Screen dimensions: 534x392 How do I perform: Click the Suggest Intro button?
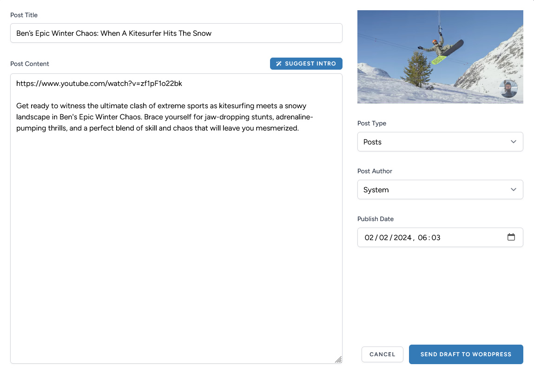306,63
